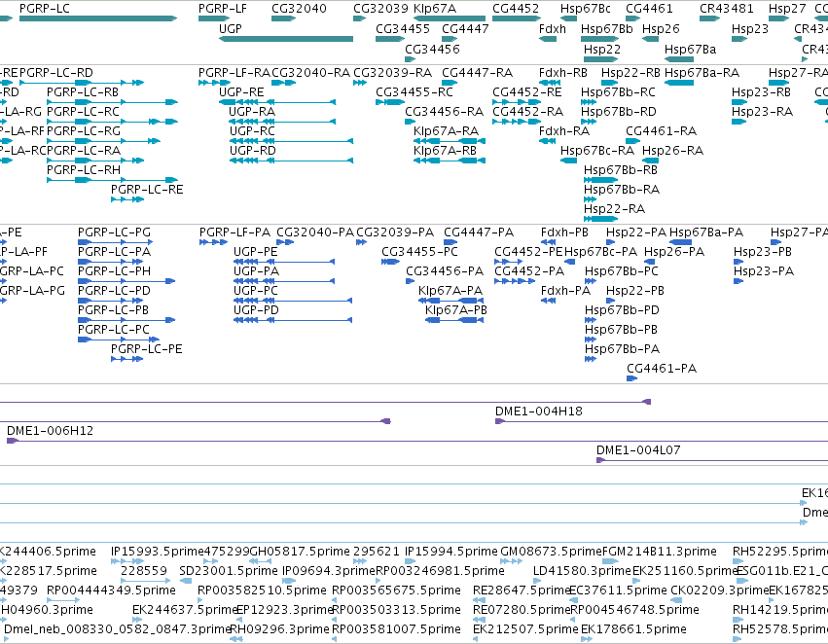Click the CG4461-PA protein label
Screen dimensions: 828x644
(662, 369)
